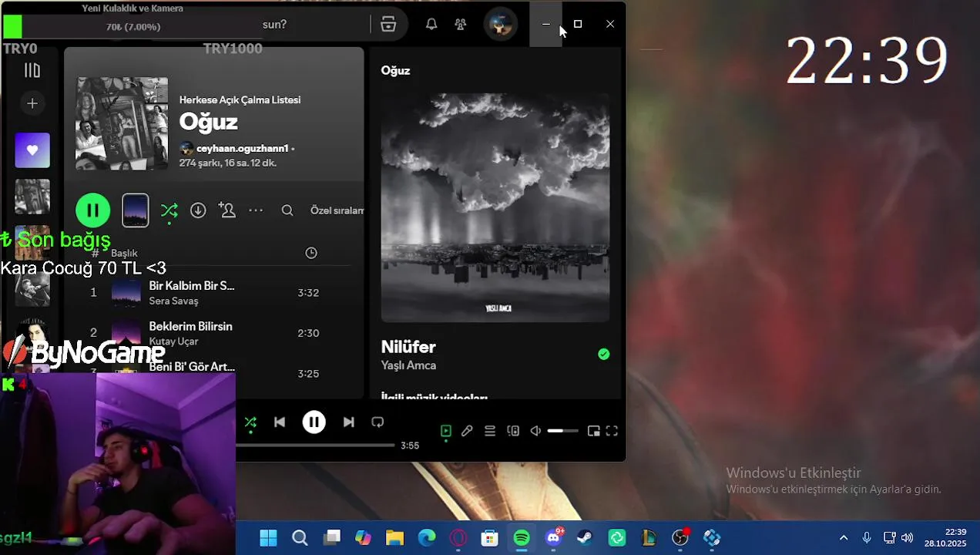Open the mini player
The image size is (980, 555).
click(594, 431)
